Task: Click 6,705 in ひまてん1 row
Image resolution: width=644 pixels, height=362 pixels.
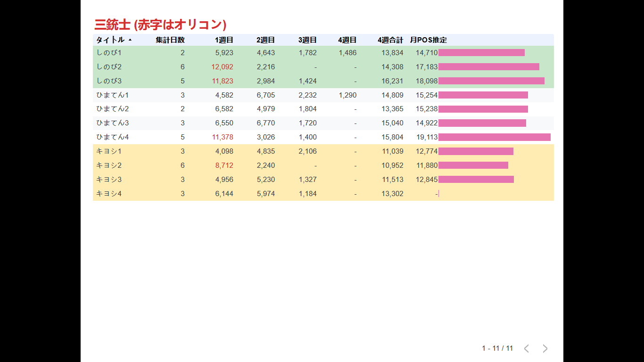Action: click(x=266, y=95)
